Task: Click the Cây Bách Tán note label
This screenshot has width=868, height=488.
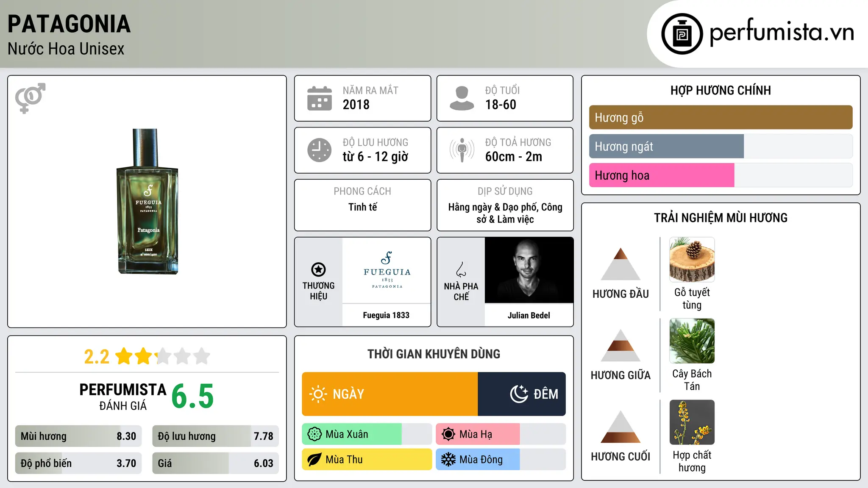Action: click(x=692, y=380)
